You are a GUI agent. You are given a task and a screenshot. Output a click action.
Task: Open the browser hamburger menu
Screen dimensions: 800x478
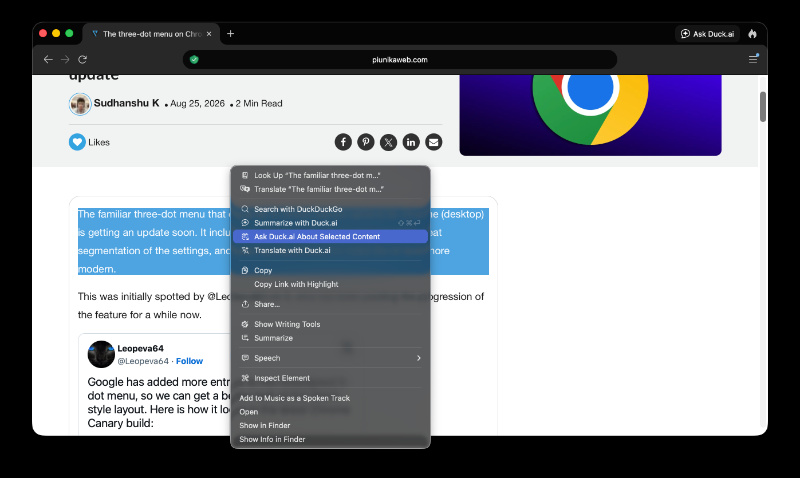pos(753,59)
